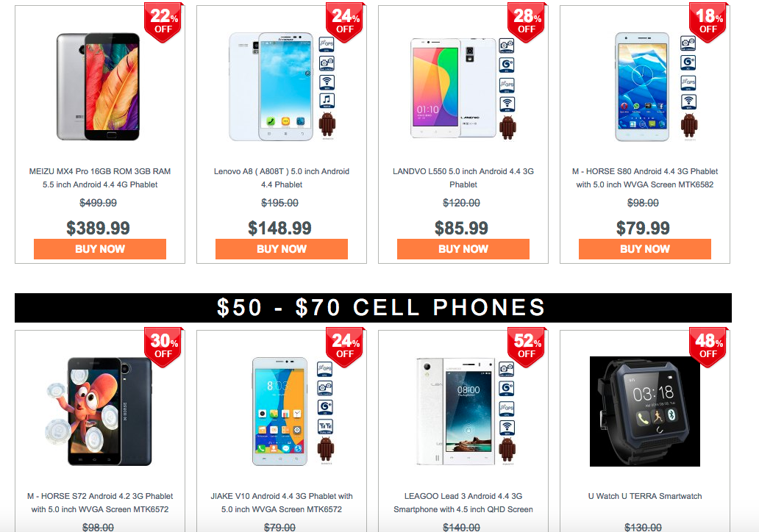The width and height of the screenshot is (759, 532).
Task: Click the 30% OFF badge on M-HORSE S72
Action: tap(163, 348)
